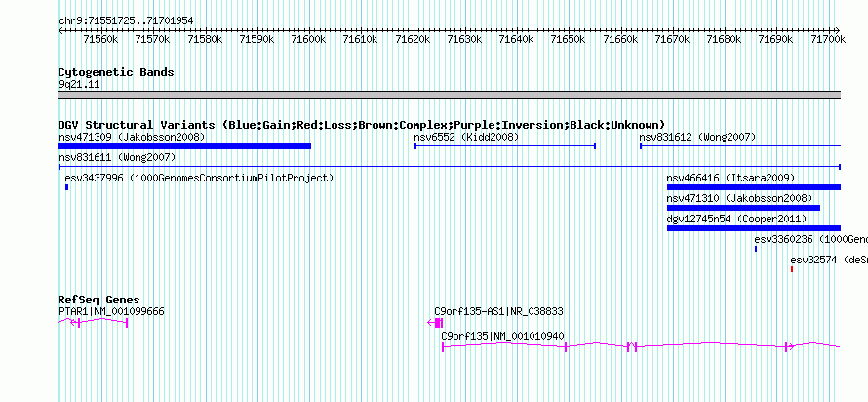Image resolution: width=868 pixels, height=402 pixels.
Task: Click the 71600k ruler tick label
Action: tap(309, 39)
